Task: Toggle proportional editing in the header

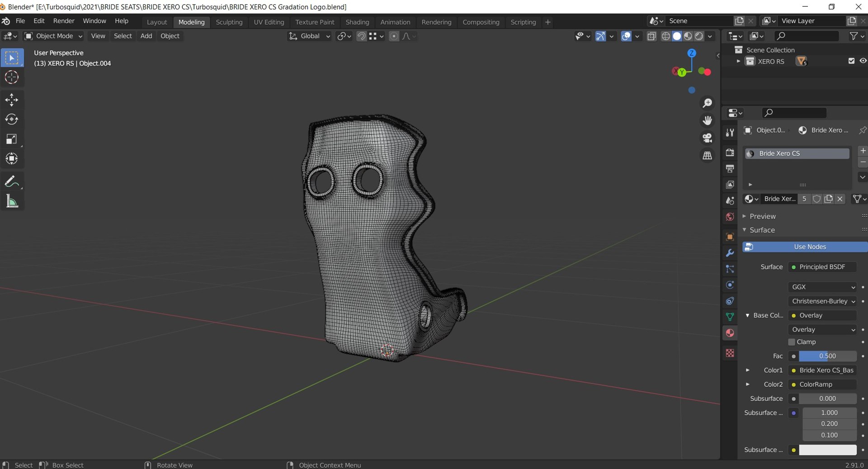Action: point(394,36)
